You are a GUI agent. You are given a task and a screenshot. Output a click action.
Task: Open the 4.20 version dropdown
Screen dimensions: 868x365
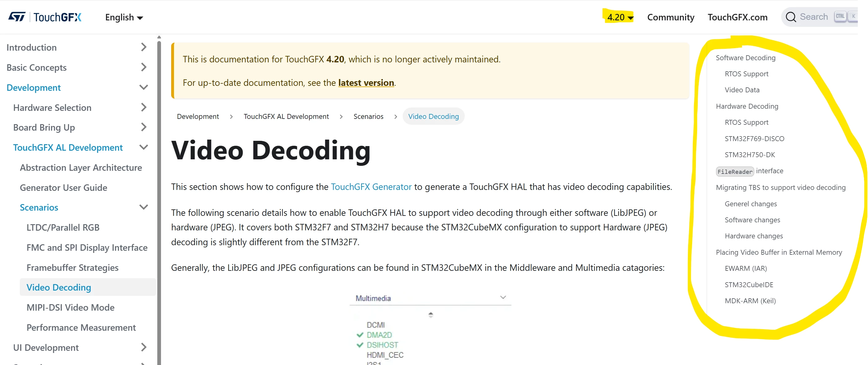pyautogui.click(x=620, y=17)
